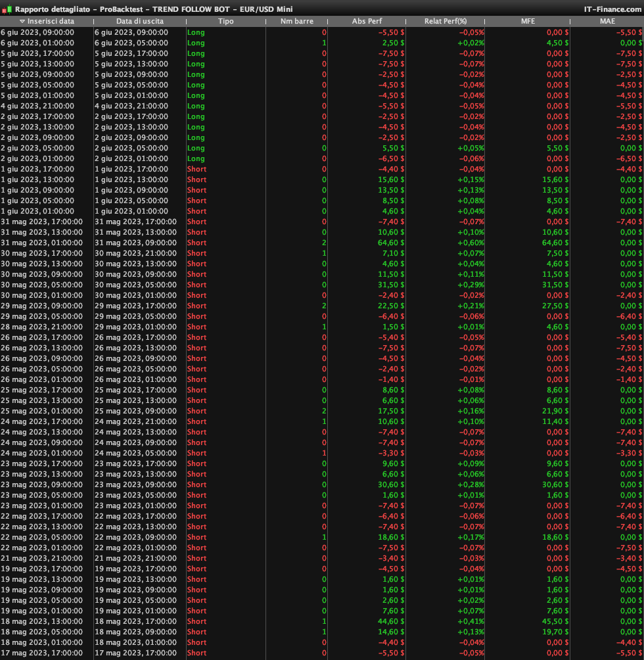644x660 pixels.
Task: Select entry date 6 giu 2023, 01:00:00
Action: [x=37, y=43]
